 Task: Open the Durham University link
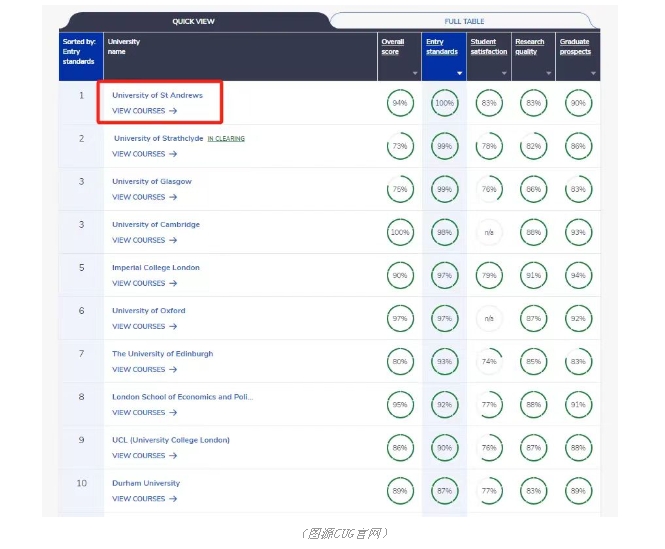click(146, 483)
